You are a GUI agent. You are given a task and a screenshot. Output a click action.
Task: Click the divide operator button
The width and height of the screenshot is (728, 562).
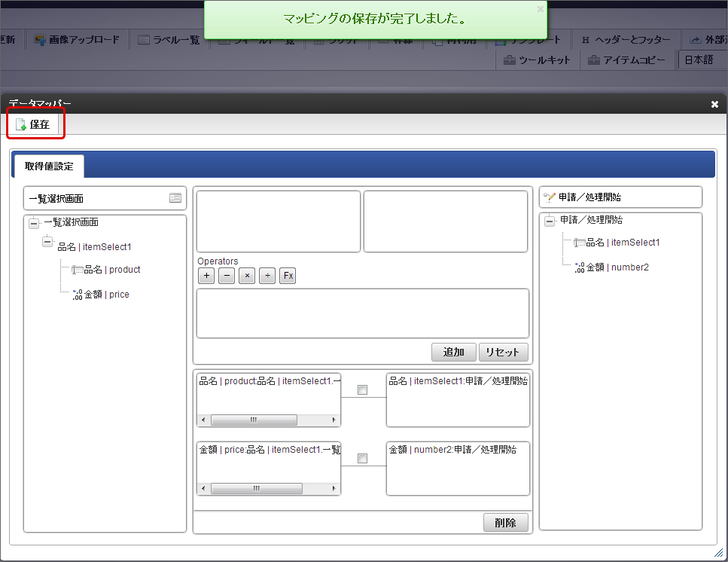[x=267, y=276]
